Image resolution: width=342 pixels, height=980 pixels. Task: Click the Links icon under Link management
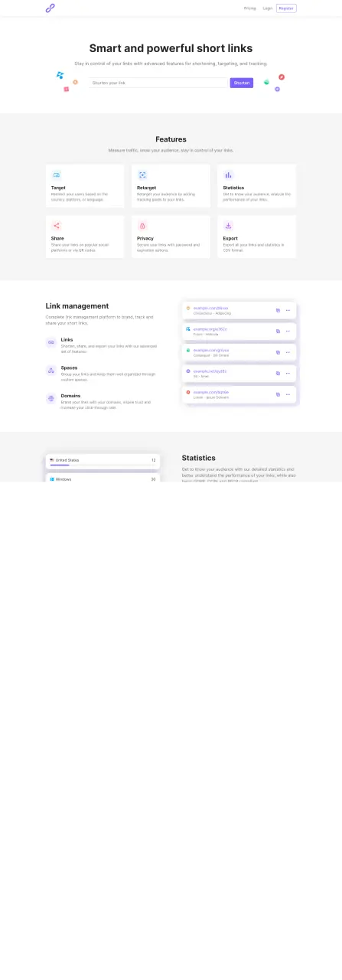[50, 342]
